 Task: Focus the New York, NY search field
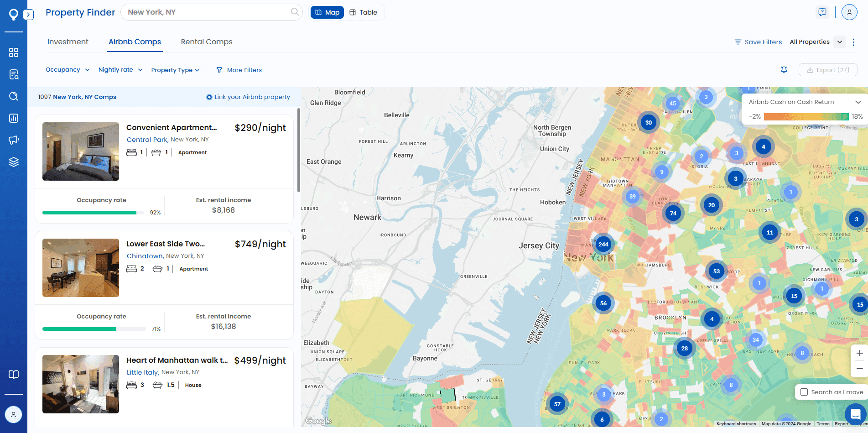tap(211, 12)
